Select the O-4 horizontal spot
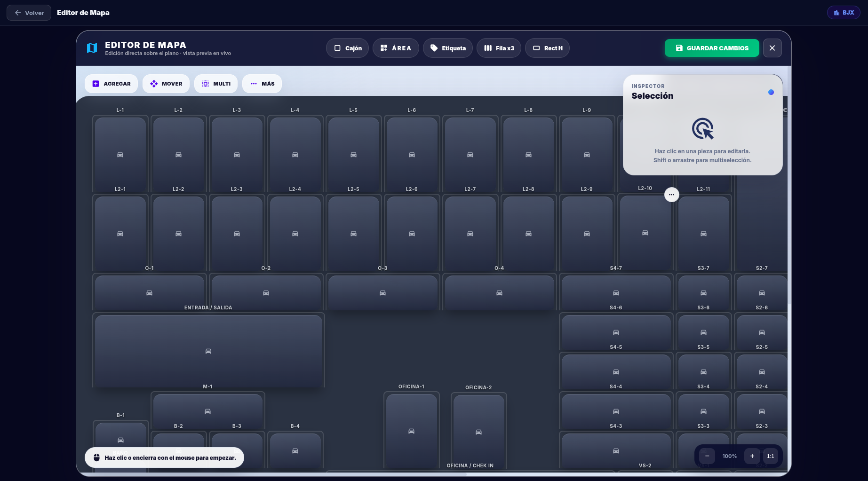Image resolution: width=868 pixels, height=481 pixels. click(x=499, y=293)
